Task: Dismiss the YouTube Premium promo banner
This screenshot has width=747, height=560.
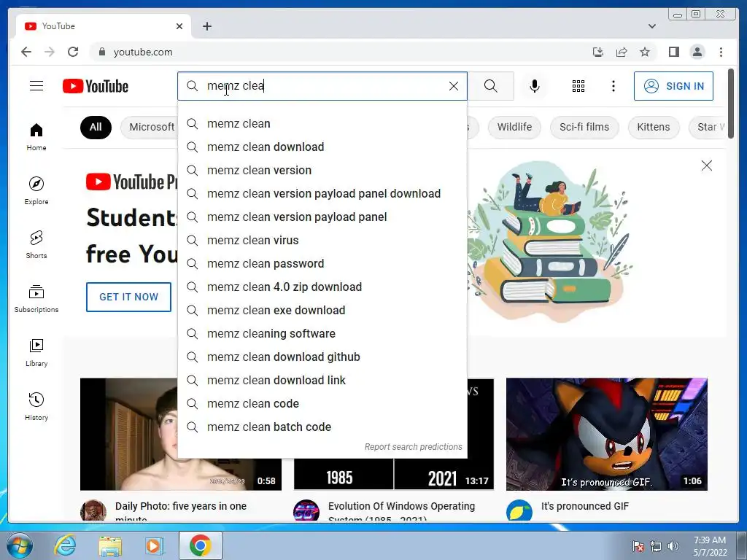Action: click(706, 166)
